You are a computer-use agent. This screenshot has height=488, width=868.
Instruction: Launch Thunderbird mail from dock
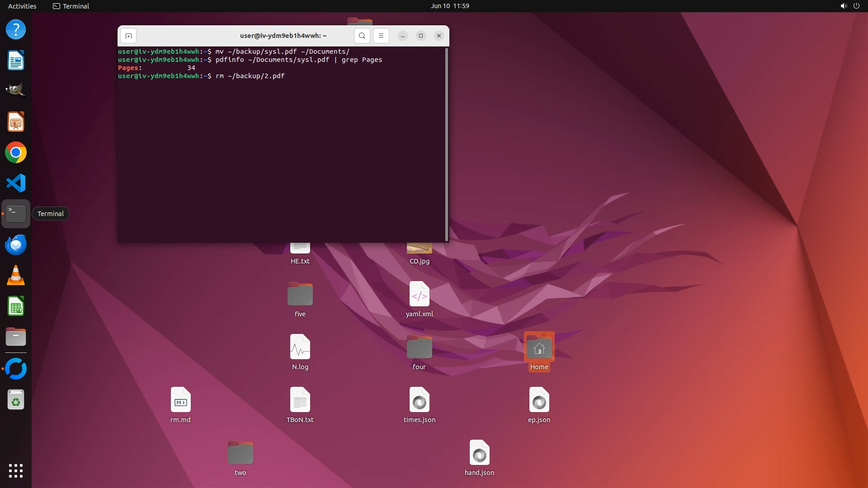(16, 245)
